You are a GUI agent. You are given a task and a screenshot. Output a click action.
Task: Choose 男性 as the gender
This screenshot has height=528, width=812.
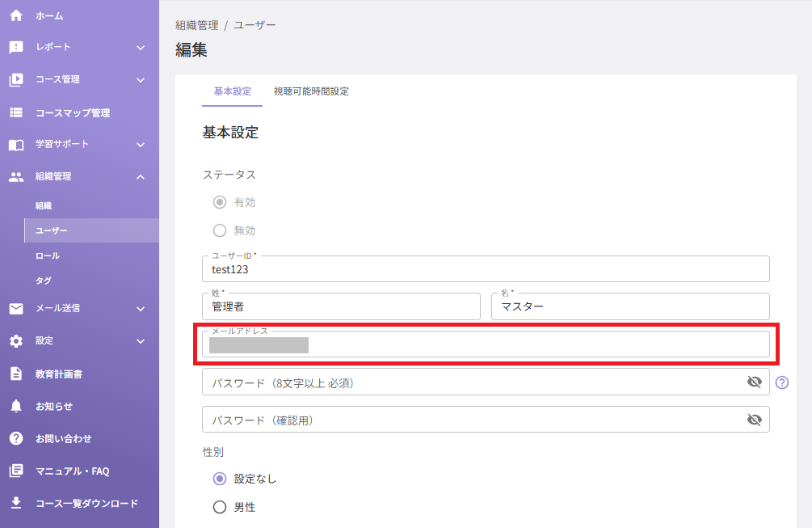tap(220, 507)
